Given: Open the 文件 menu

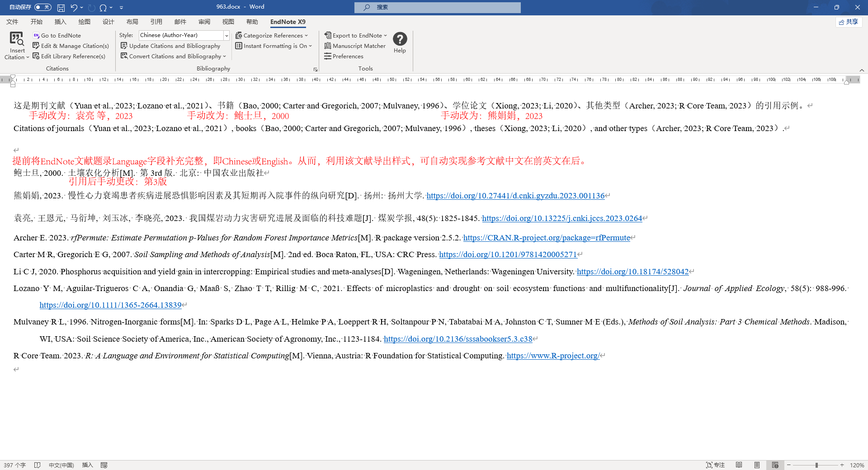Looking at the screenshot, I should [12, 22].
